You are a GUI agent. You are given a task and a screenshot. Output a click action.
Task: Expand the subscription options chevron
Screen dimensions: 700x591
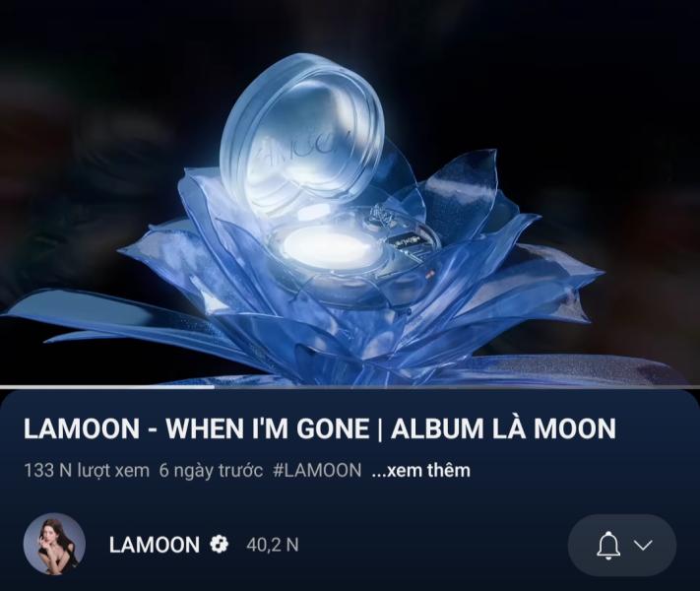coord(643,545)
